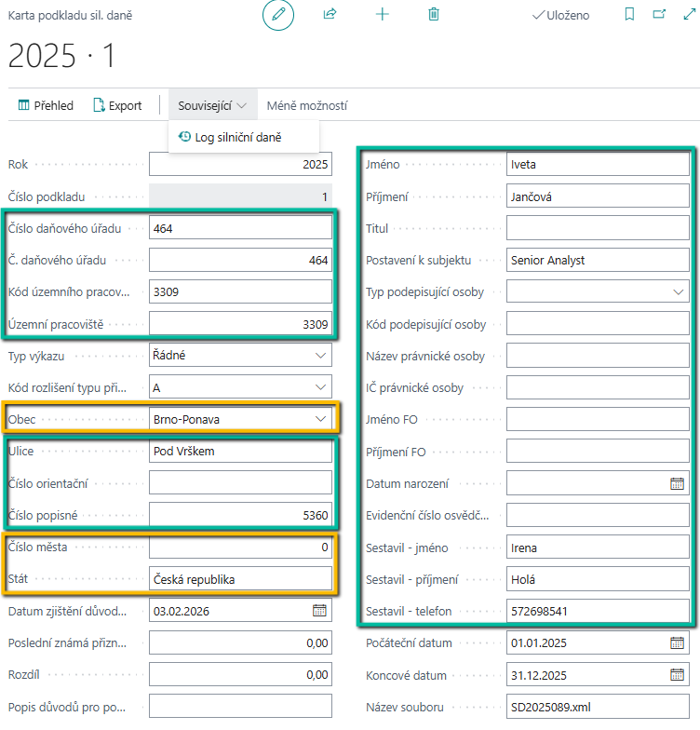The height and width of the screenshot is (730, 700).
Task: Select Log silniční daně menu entry
Action: coord(237,137)
